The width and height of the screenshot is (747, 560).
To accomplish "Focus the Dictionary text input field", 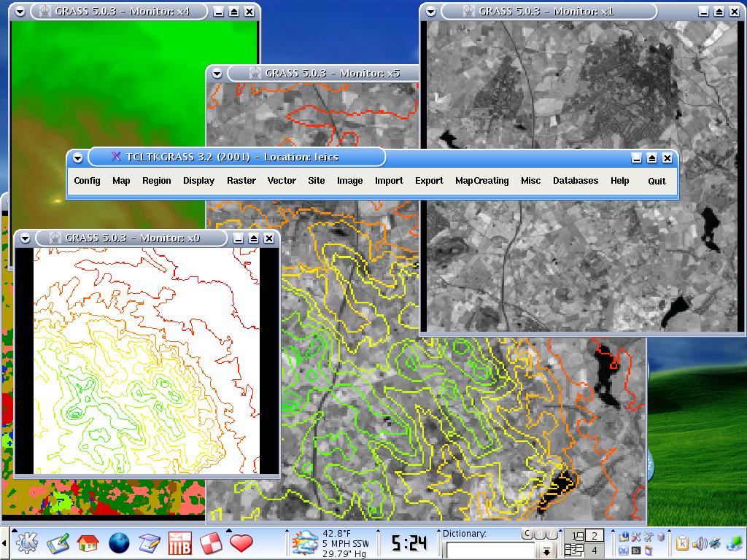I will (490, 550).
